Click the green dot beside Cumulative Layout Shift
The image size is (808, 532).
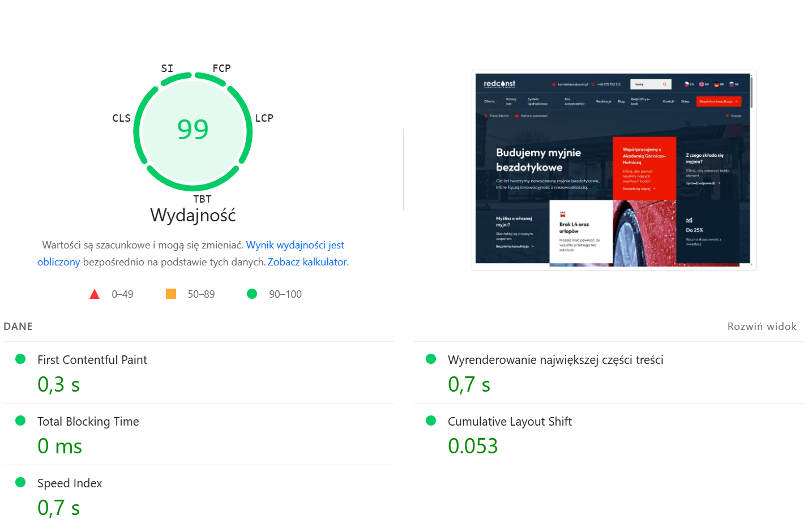click(431, 421)
